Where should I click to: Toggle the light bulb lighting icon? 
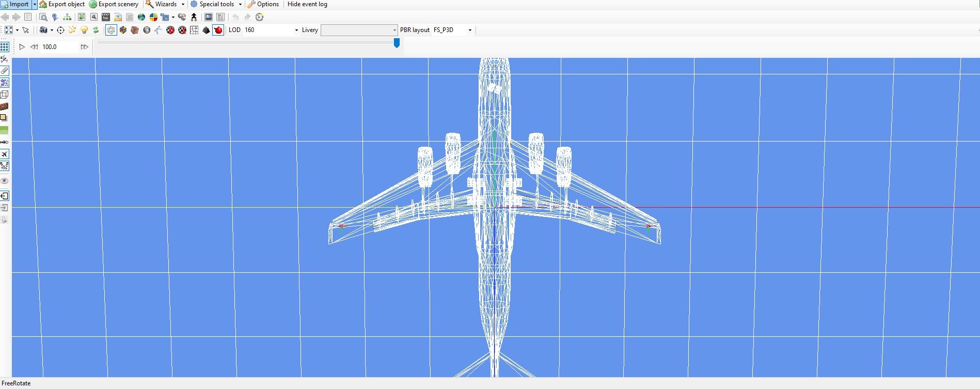pos(84,30)
